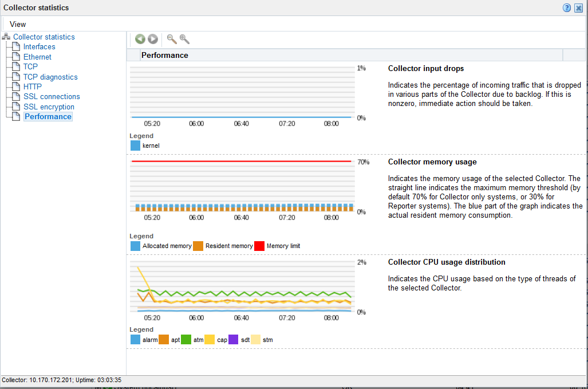Select SSL connections in the tree
Image resolution: width=588 pixels, height=389 pixels.
[x=52, y=96]
